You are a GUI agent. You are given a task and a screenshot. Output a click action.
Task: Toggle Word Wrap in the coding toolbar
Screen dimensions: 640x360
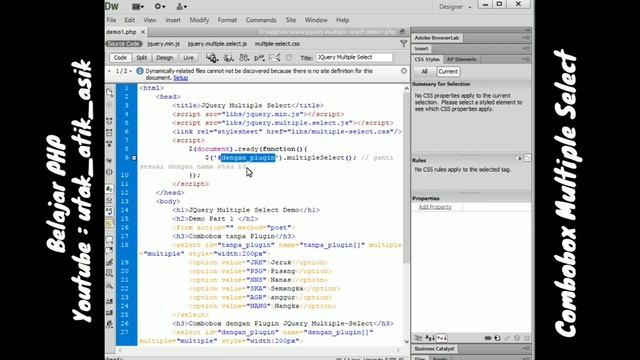(x=109, y=211)
